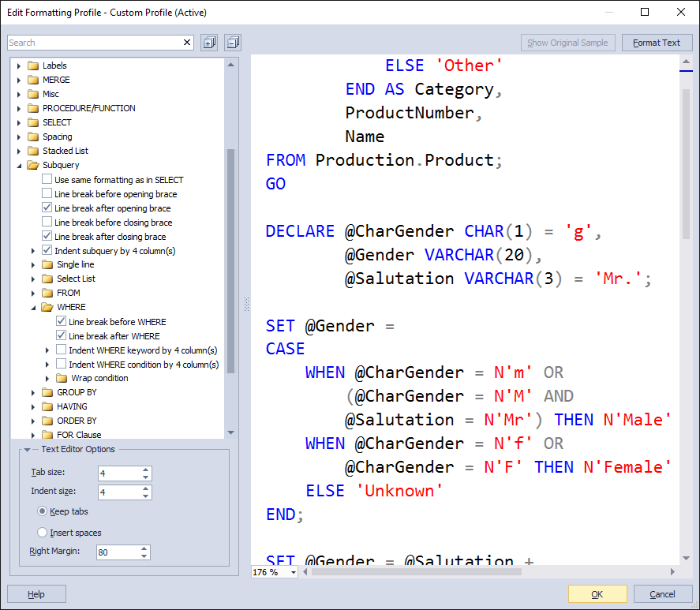The width and height of the screenshot is (700, 610).
Task: Uncheck Line break before WHERE
Action: [x=61, y=321]
